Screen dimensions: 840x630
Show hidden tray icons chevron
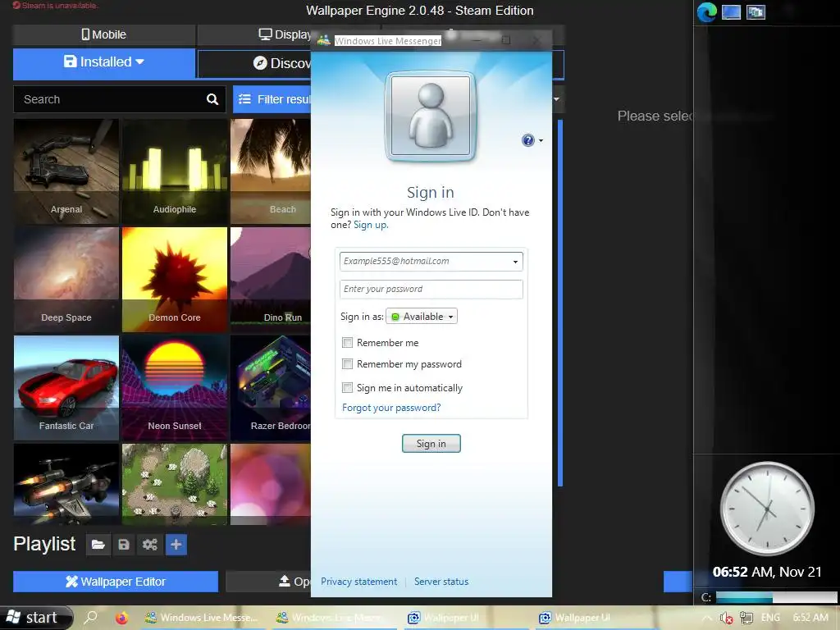707,617
